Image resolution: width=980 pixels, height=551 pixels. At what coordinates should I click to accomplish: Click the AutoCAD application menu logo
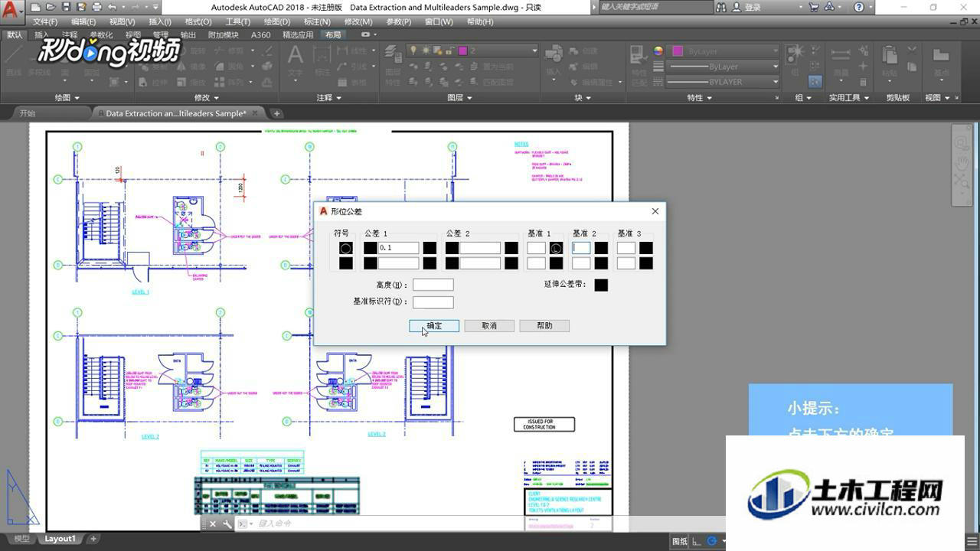point(11,11)
